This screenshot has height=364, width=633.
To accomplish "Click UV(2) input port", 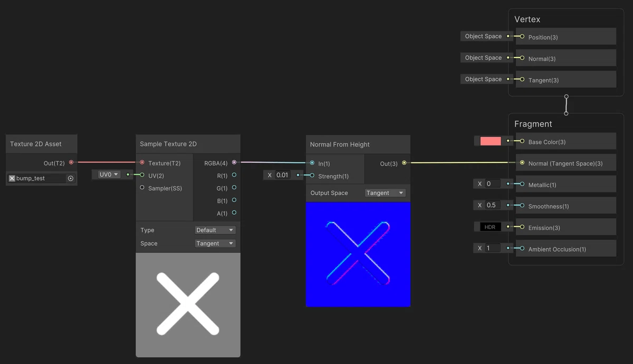I will point(142,175).
